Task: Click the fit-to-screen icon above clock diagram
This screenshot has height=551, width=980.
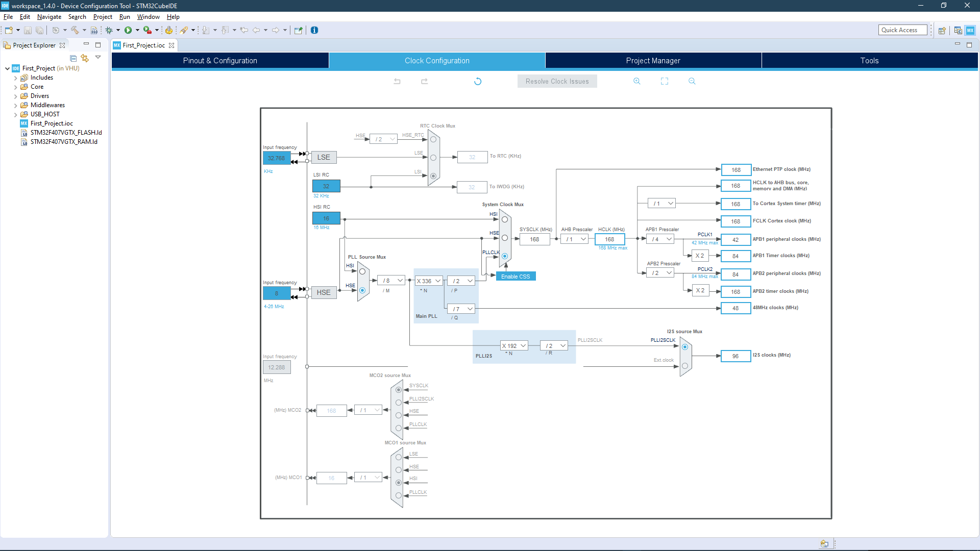Action: (x=664, y=81)
